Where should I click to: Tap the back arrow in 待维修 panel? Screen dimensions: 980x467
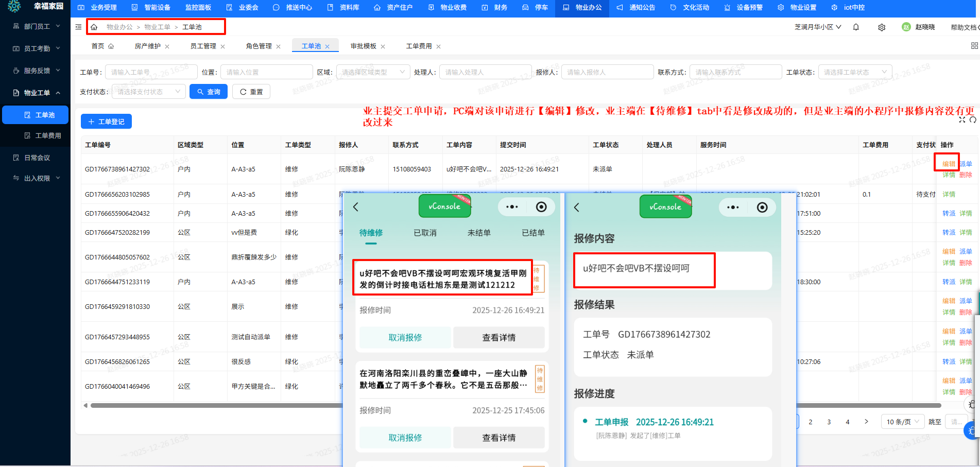coord(356,207)
